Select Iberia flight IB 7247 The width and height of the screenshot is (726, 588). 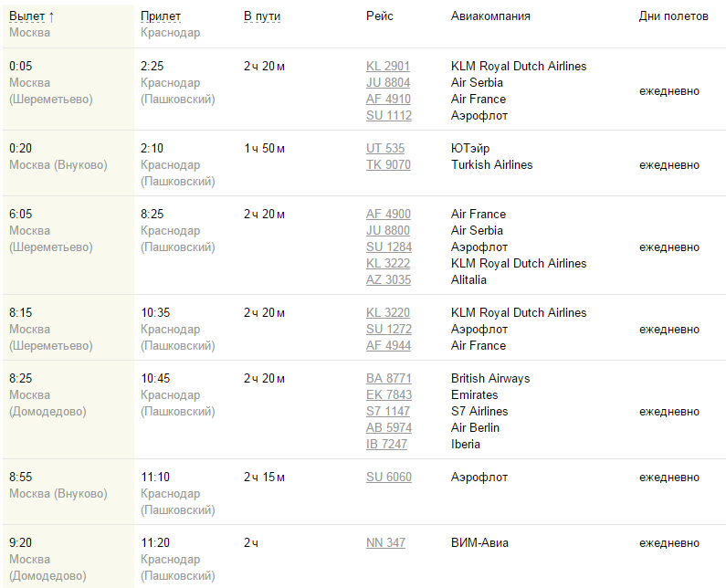(x=386, y=445)
